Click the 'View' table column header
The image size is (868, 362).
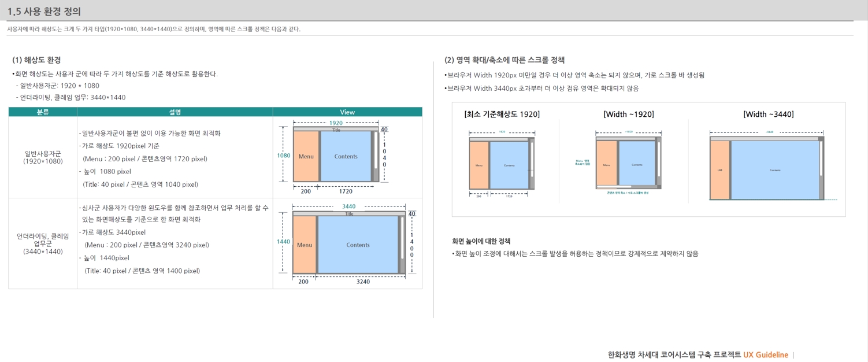point(347,112)
